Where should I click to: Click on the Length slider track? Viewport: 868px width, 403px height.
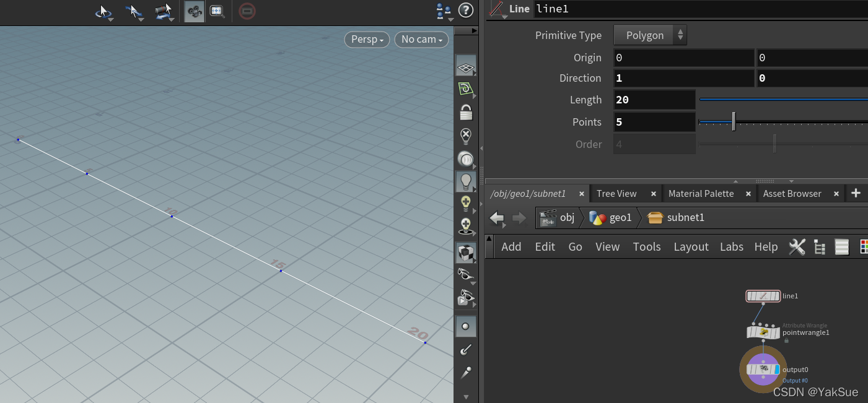point(783,99)
